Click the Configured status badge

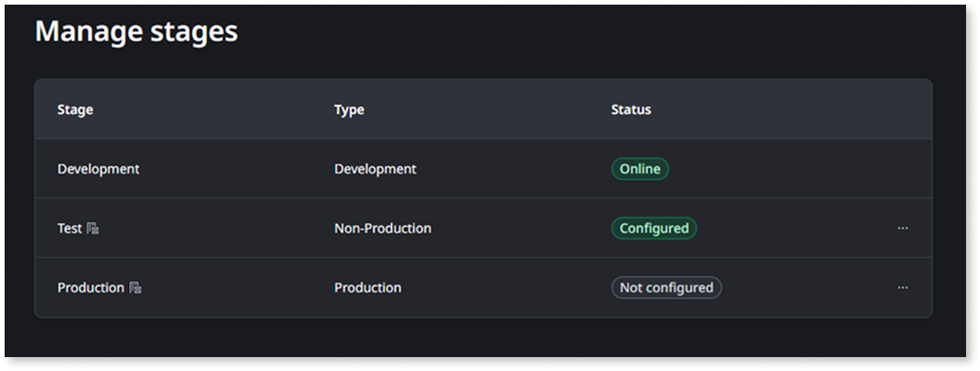click(653, 228)
